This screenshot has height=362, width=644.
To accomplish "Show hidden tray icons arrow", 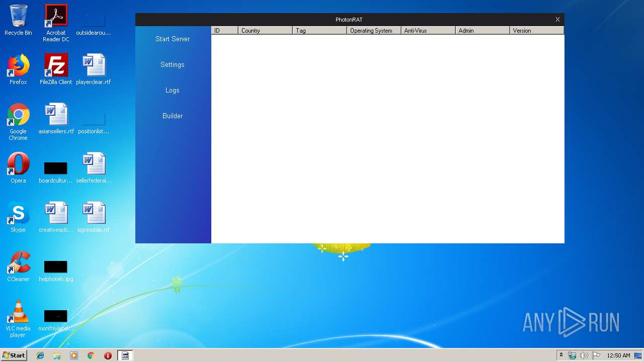I will [561, 355].
